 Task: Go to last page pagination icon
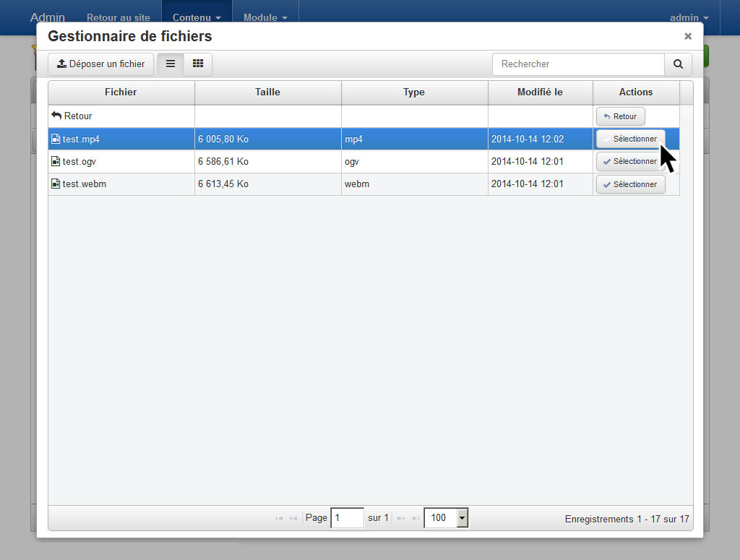point(416,518)
